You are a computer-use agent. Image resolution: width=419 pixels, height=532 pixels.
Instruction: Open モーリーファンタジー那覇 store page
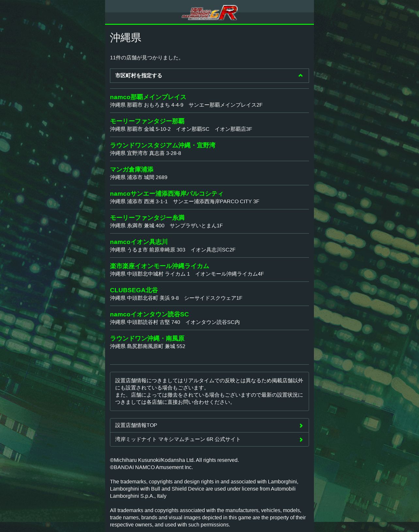coord(147,121)
